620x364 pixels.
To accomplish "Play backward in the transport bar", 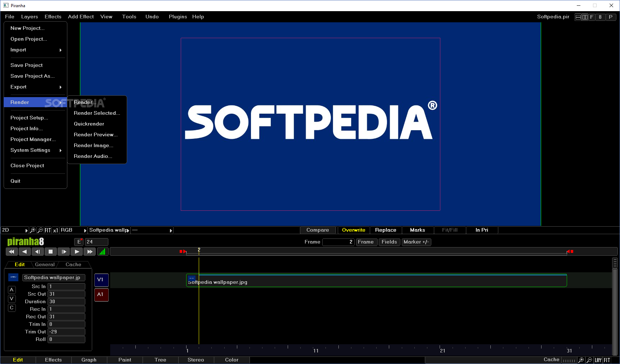I will point(24,252).
